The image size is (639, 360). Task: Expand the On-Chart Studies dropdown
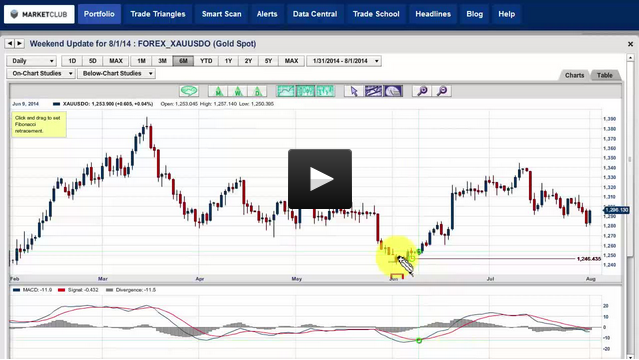41,73
